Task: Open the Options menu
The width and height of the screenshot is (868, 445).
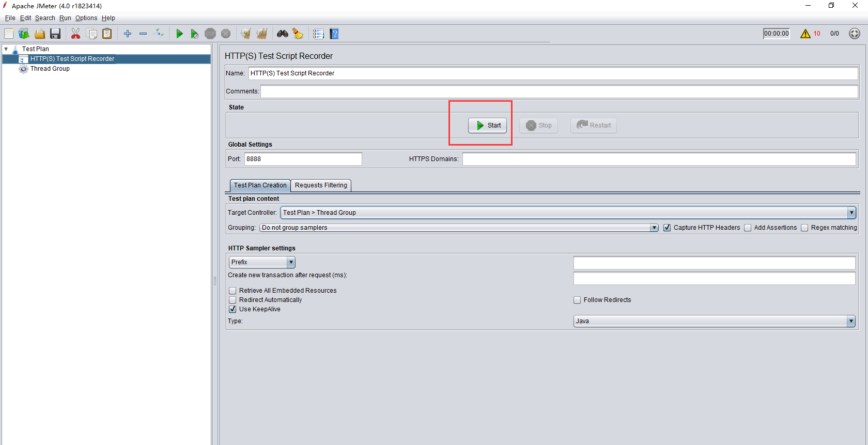Action: pos(86,18)
